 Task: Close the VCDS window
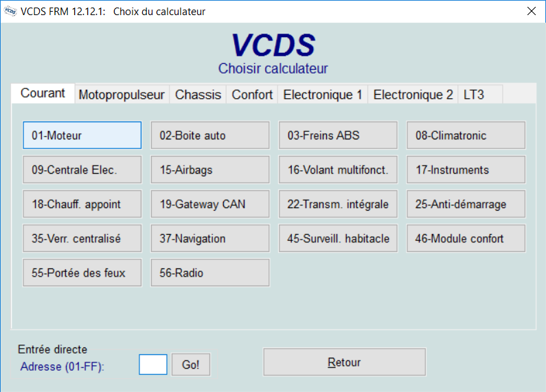[532, 11]
